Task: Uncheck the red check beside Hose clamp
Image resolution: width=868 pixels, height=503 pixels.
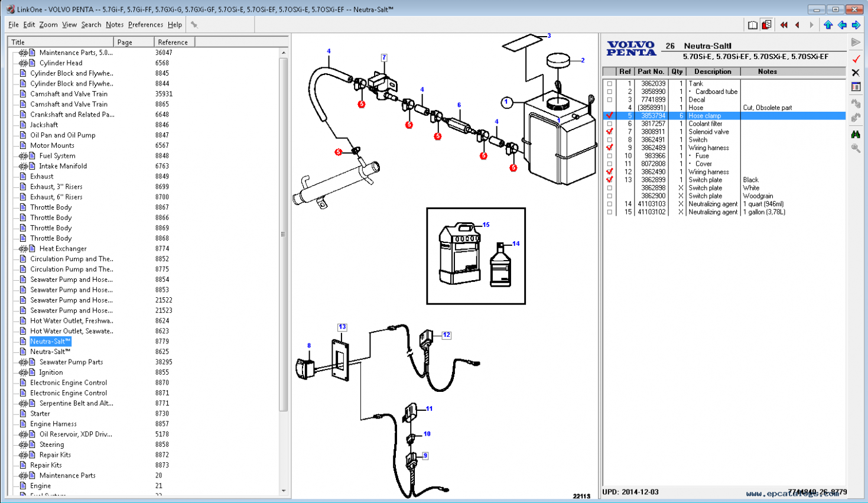Action: click(609, 115)
